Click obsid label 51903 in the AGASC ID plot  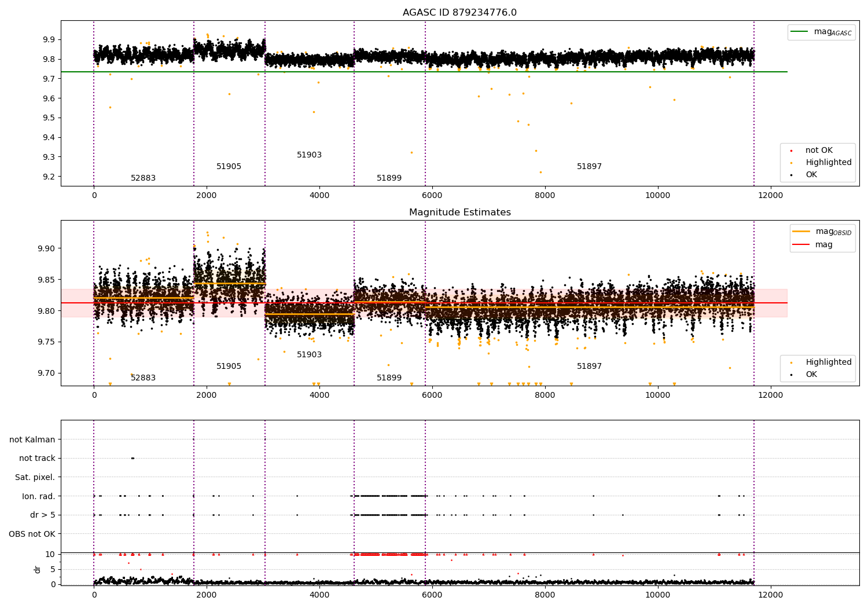tap(309, 155)
